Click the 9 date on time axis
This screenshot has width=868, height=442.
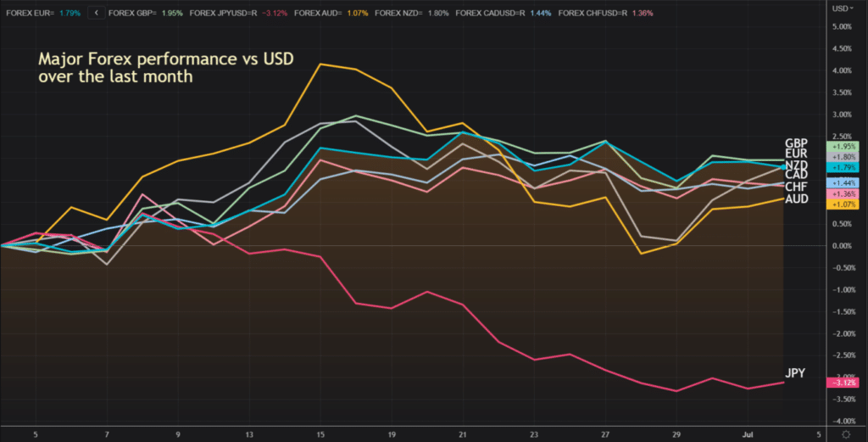[x=178, y=435]
